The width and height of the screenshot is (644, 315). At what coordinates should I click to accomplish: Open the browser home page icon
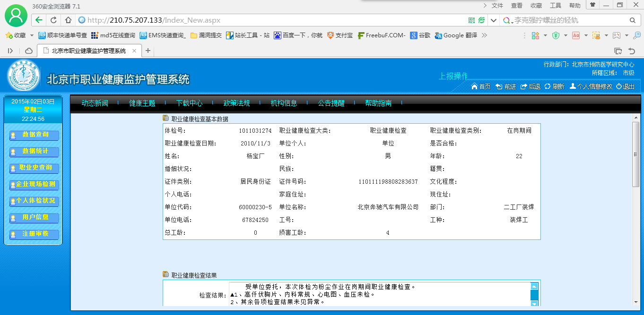(x=68, y=20)
